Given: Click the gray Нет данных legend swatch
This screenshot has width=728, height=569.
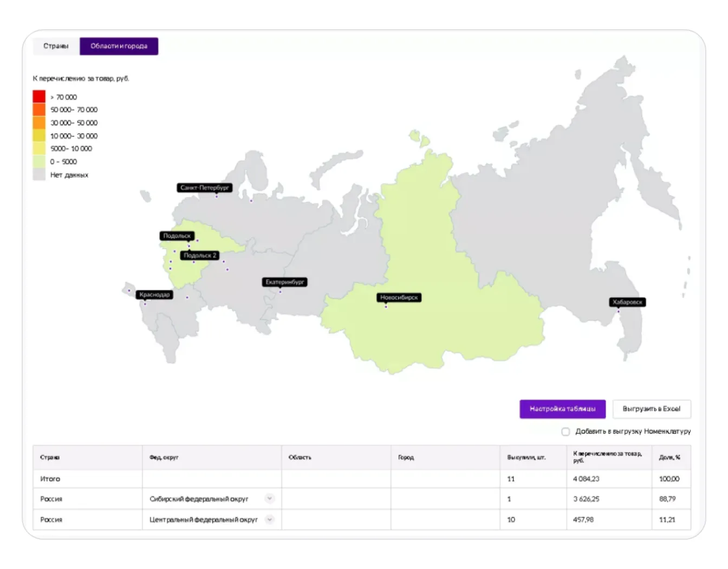Looking at the screenshot, I should click(39, 174).
